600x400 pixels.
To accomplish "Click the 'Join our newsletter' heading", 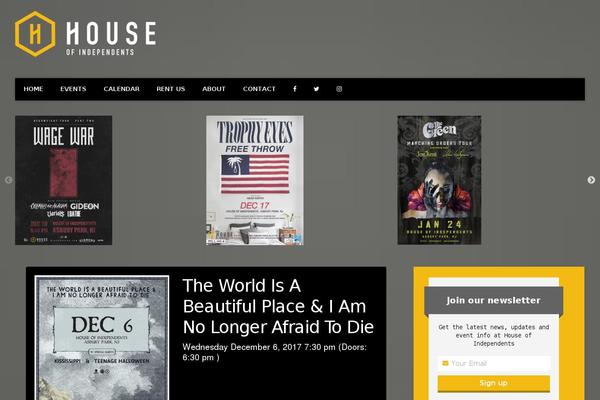I will [x=494, y=300].
